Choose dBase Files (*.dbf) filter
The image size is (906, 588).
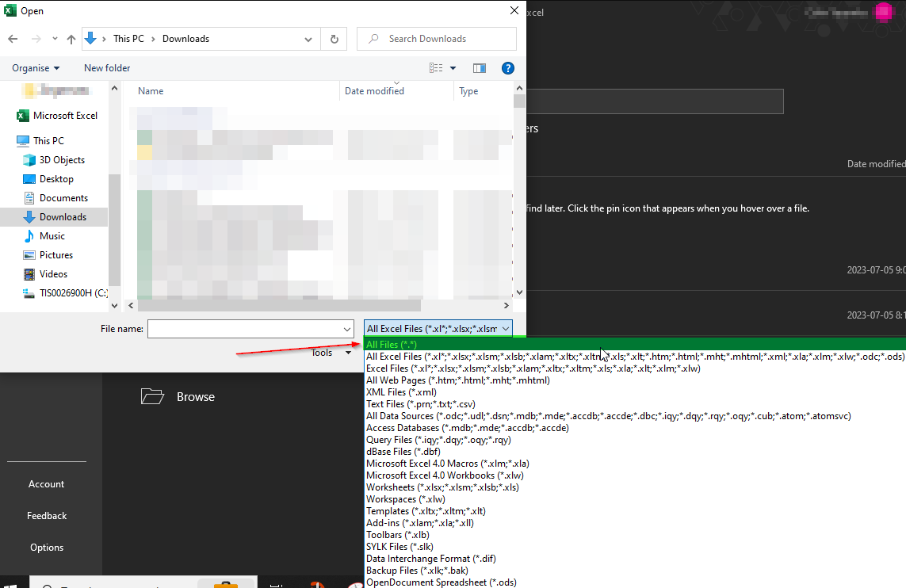click(635, 452)
